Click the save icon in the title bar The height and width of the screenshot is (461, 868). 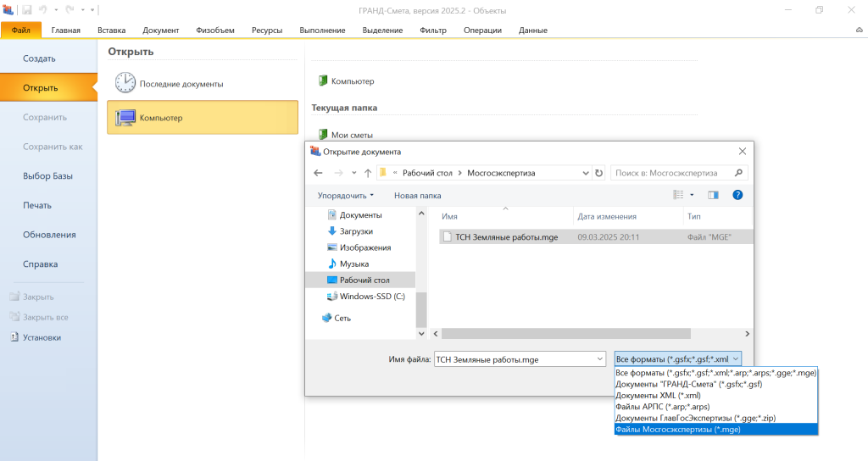click(x=26, y=10)
